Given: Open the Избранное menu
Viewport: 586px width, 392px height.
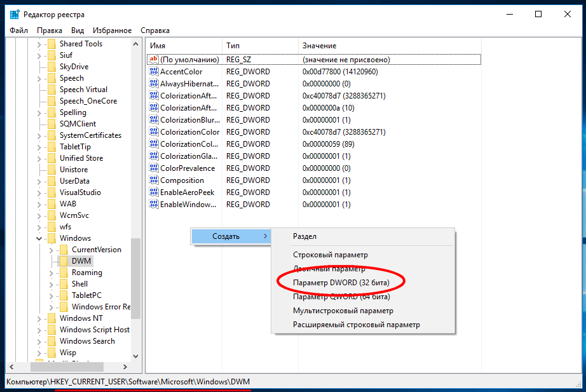Looking at the screenshot, I should (x=112, y=30).
